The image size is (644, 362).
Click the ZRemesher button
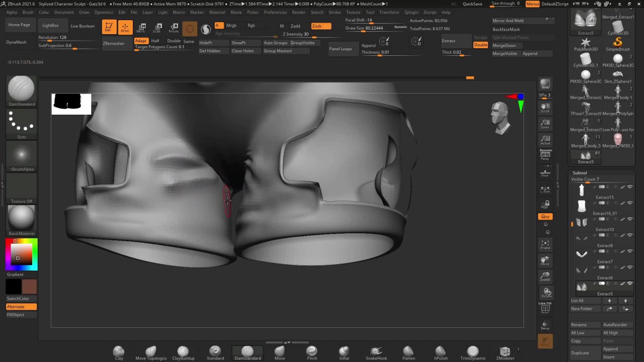coord(114,44)
